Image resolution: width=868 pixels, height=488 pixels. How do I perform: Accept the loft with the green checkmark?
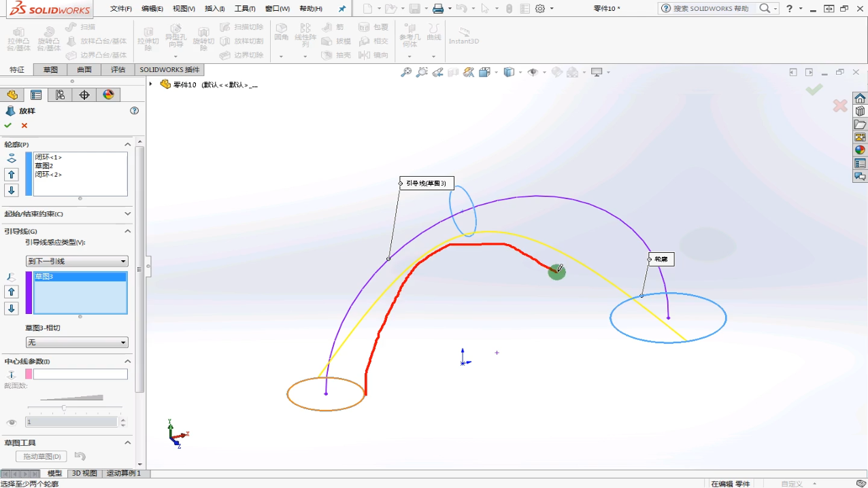pos(7,125)
